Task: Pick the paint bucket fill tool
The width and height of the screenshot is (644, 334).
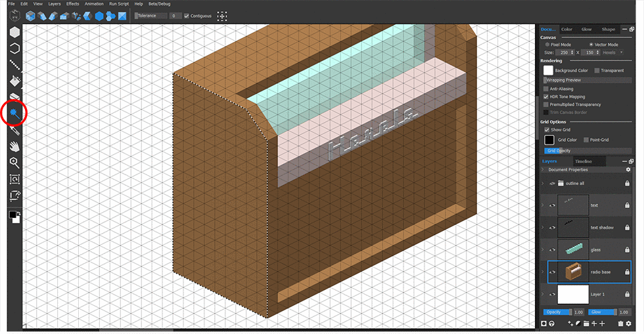Action: click(14, 81)
